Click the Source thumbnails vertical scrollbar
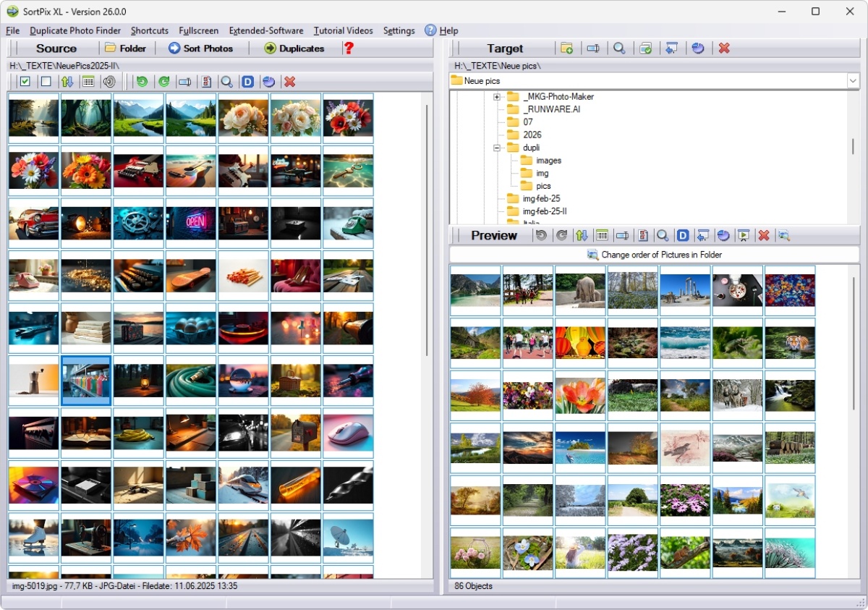The height and width of the screenshot is (610, 868). coord(427,230)
